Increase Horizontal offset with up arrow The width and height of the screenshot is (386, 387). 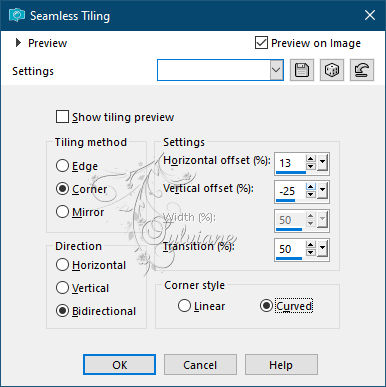click(311, 159)
